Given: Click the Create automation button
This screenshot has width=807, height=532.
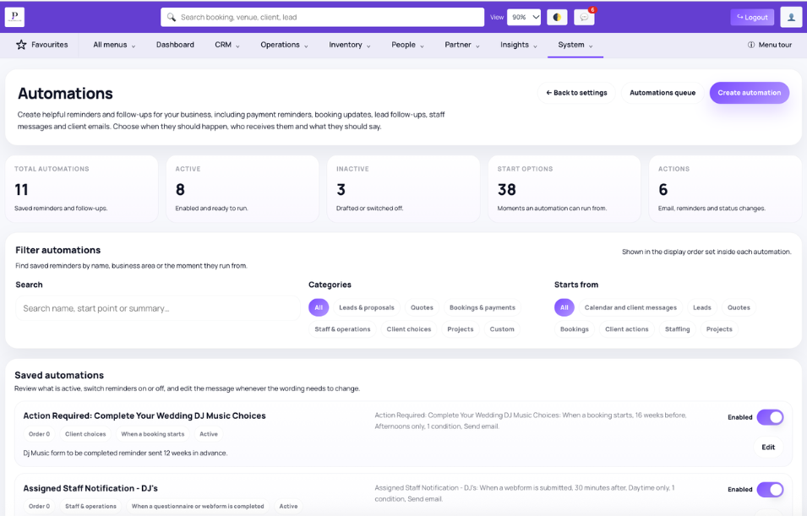Looking at the screenshot, I should (750, 93).
